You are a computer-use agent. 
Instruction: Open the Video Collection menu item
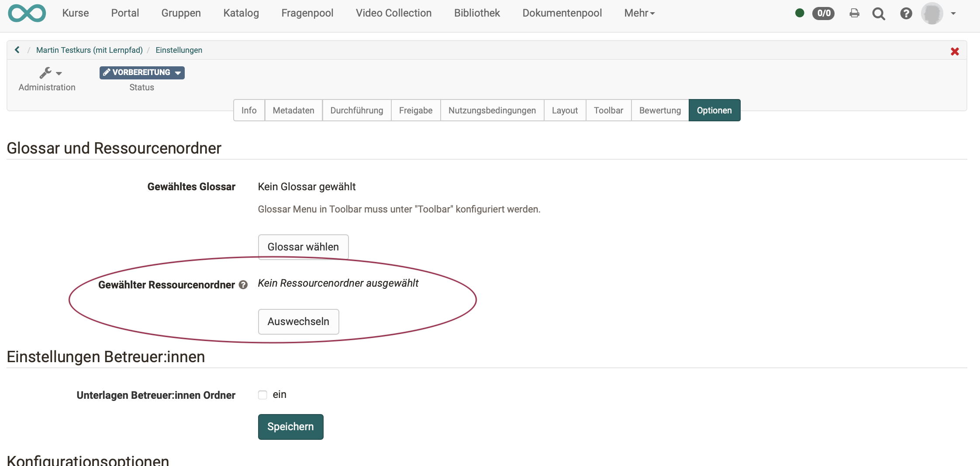click(393, 13)
